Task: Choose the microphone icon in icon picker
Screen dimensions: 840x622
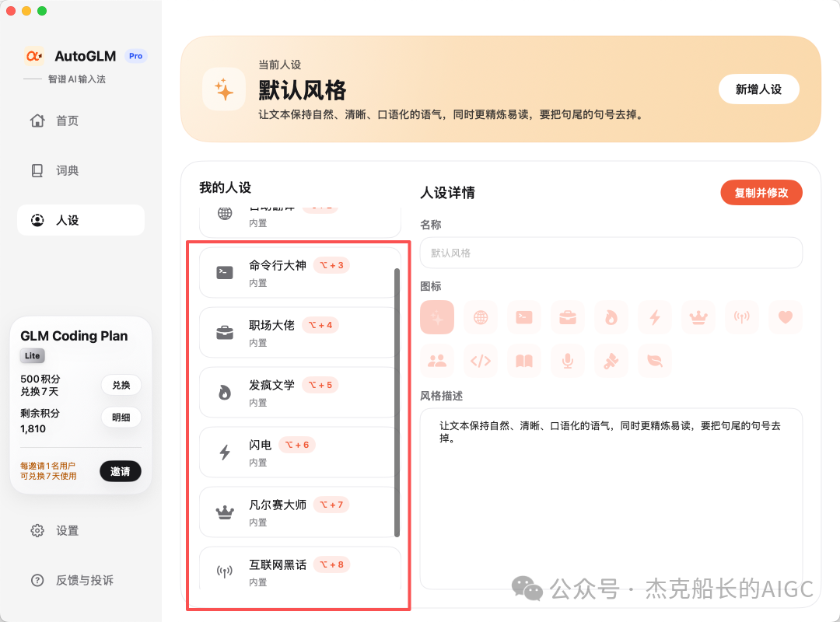Action: pos(568,361)
